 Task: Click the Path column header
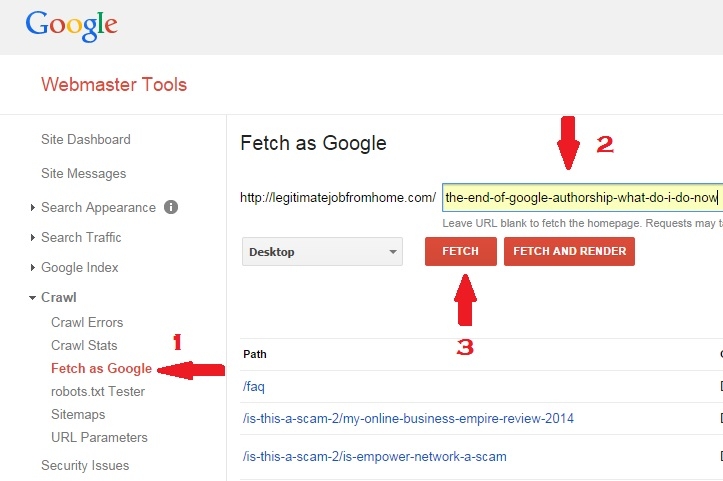[x=255, y=354]
